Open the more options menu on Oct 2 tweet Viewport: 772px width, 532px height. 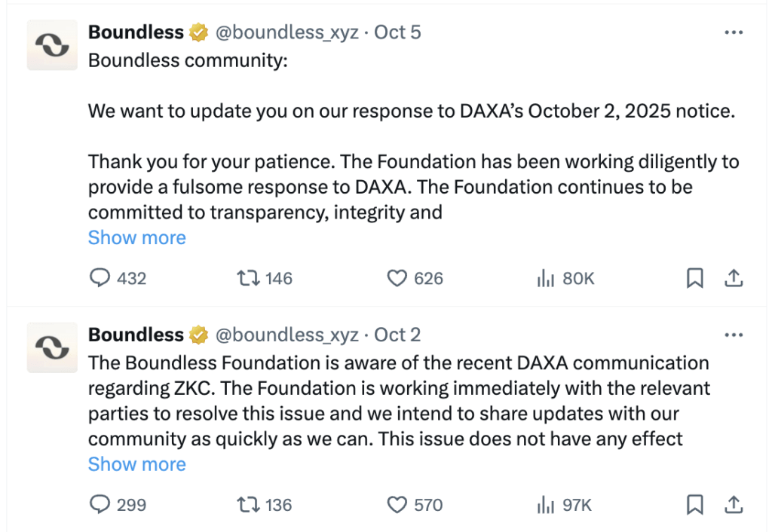pyautogui.click(x=733, y=334)
